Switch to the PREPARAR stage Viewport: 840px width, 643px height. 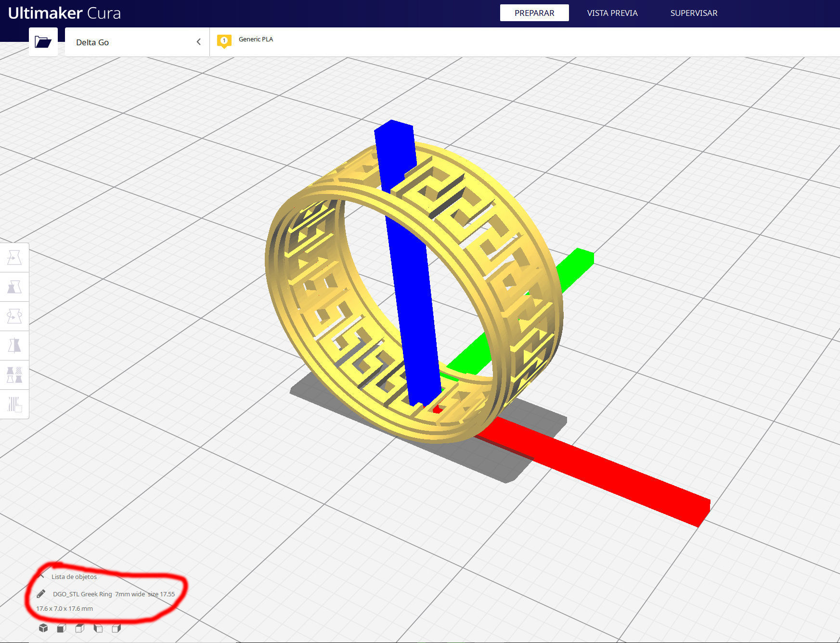(x=534, y=13)
